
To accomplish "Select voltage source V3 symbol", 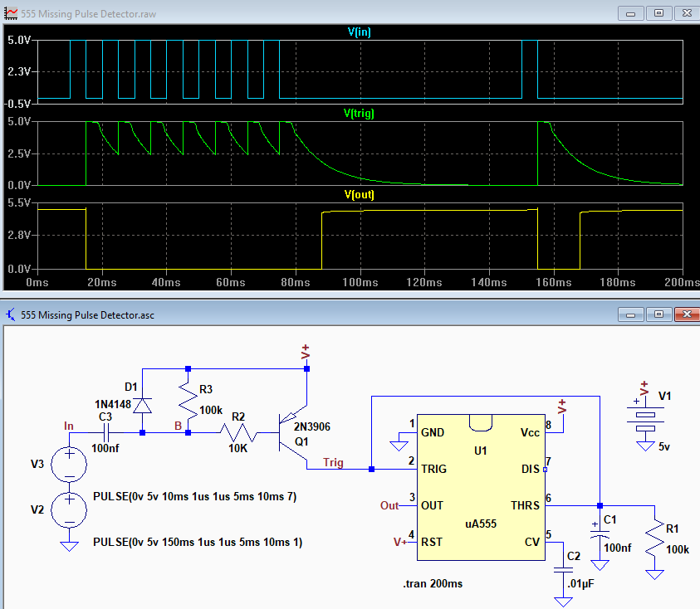I will (x=69, y=465).
